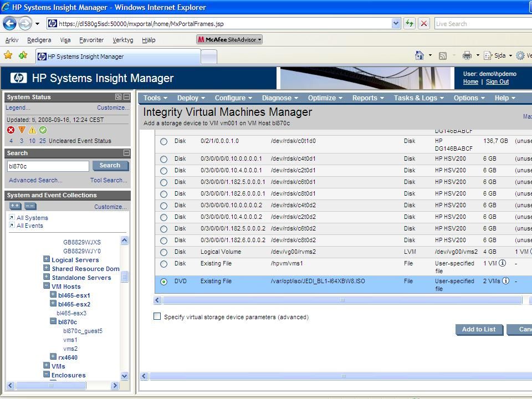Select vms1 under bl870c in tree
The image size is (532, 399).
(70, 340)
